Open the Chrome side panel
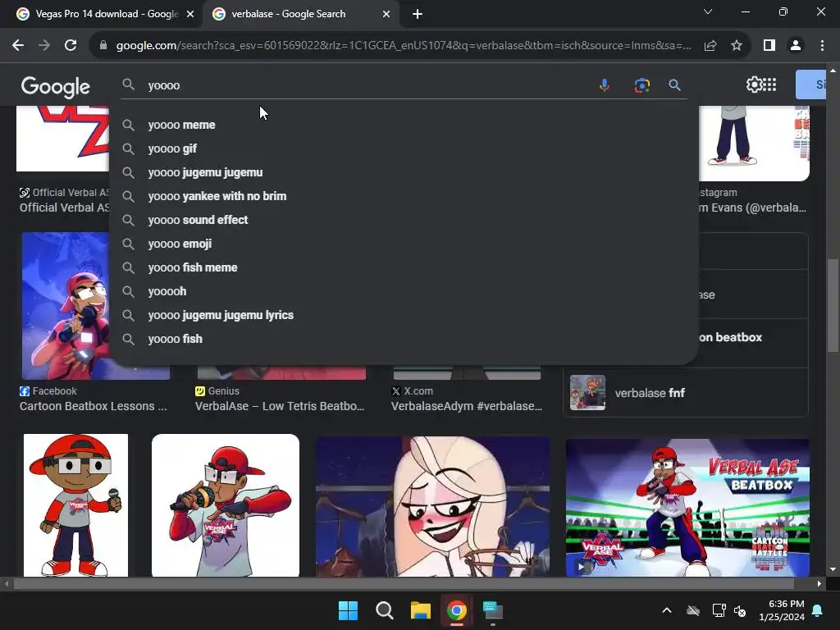The image size is (840, 630). pyautogui.click(x=769, y=46)
